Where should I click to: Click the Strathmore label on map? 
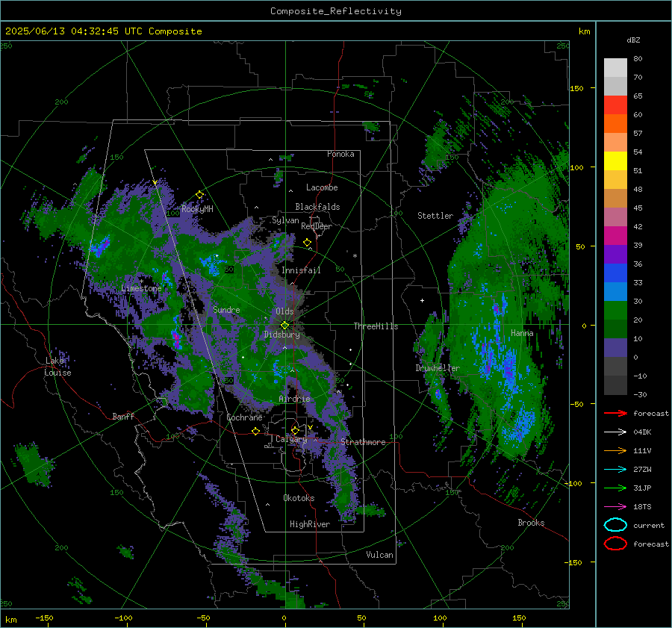click(363, 442)
